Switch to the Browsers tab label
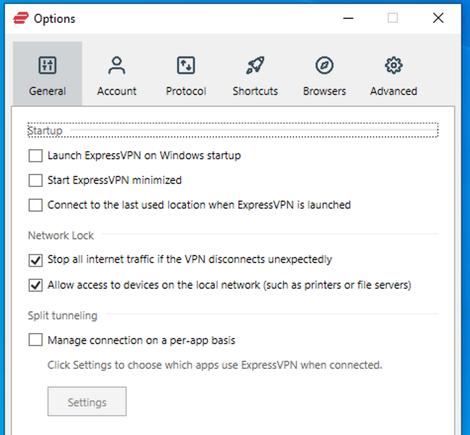 324,91
